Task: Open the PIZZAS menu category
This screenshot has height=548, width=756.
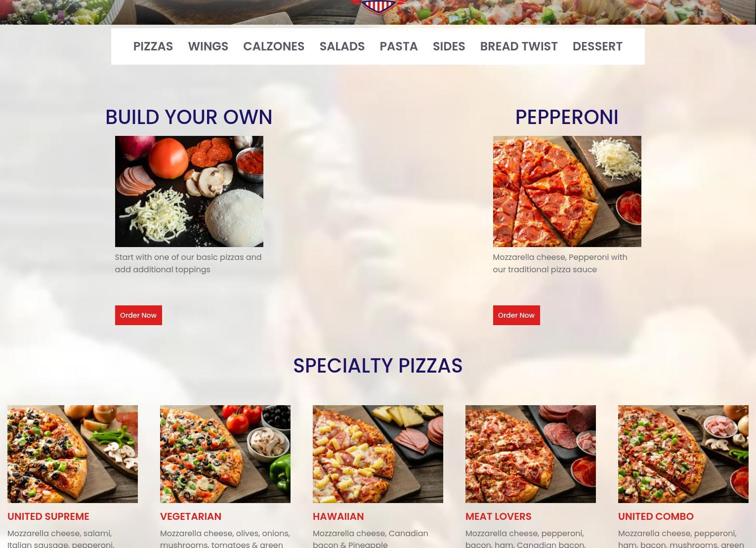Action: pos(153,46)
